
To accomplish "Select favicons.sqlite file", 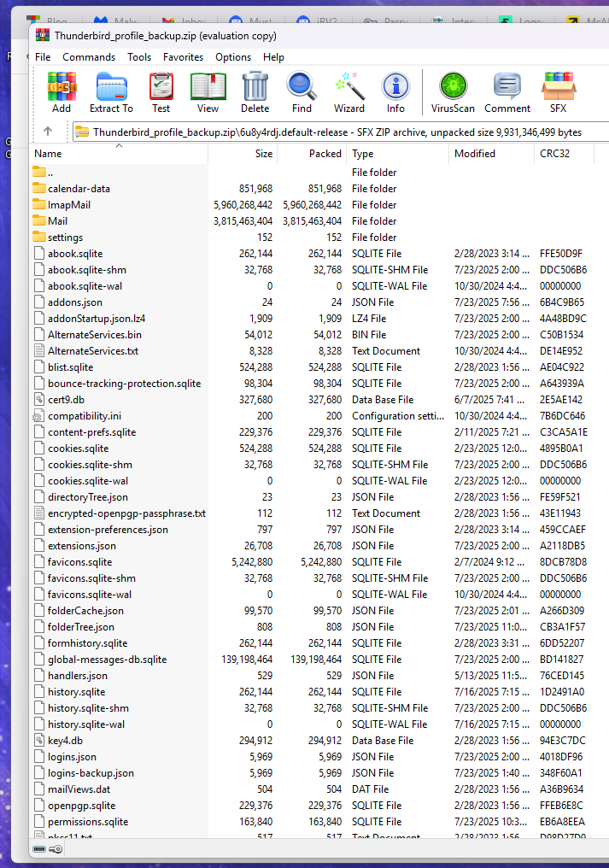I will [73, 562].
